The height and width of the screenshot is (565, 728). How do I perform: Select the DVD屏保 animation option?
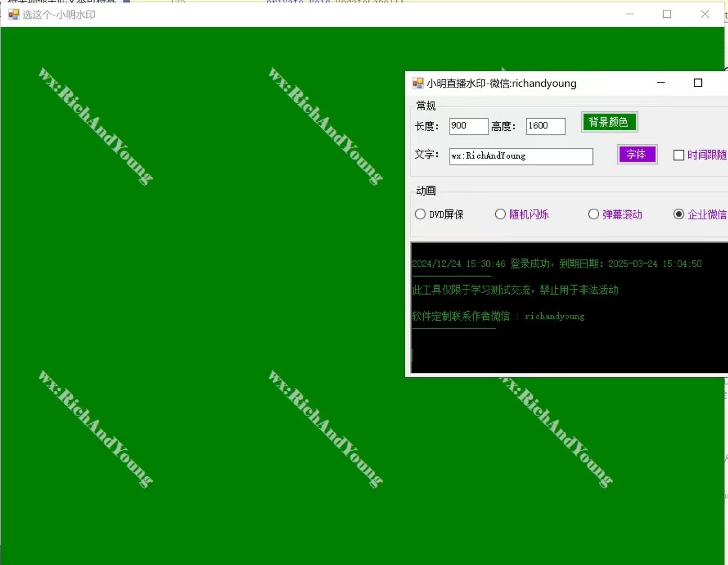[x=420, y=214]
